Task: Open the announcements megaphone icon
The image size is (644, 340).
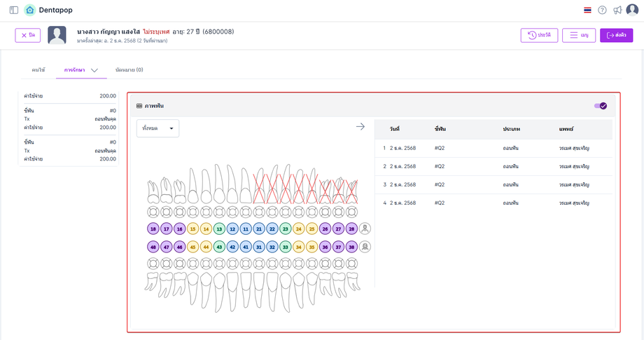Action: (x=617, y=10)
